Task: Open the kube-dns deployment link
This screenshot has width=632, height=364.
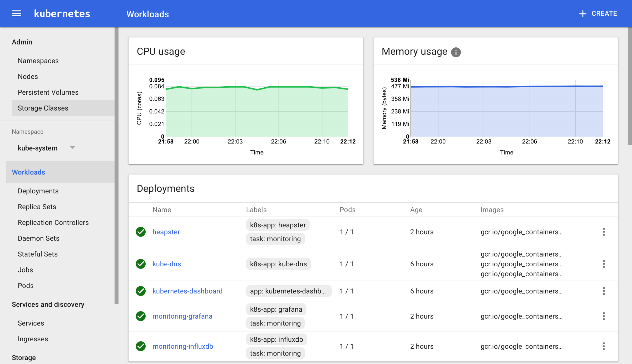Action: pyautogui.click(x=166, y=264)
